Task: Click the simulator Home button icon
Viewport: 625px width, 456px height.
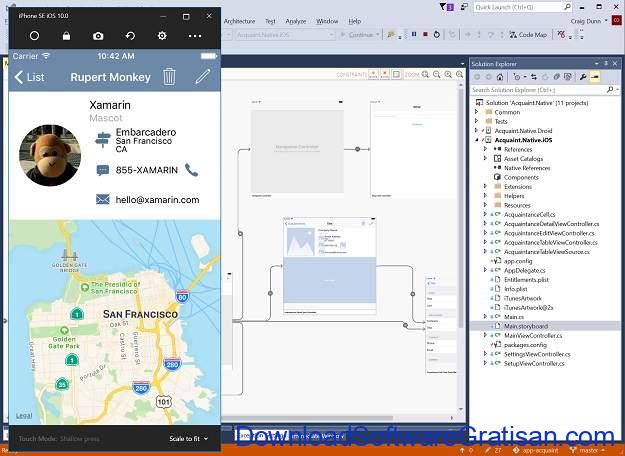Action: pos(34,36)
